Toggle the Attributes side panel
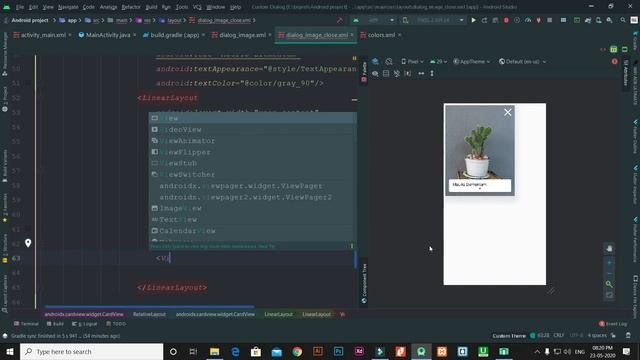 point(625,73)
